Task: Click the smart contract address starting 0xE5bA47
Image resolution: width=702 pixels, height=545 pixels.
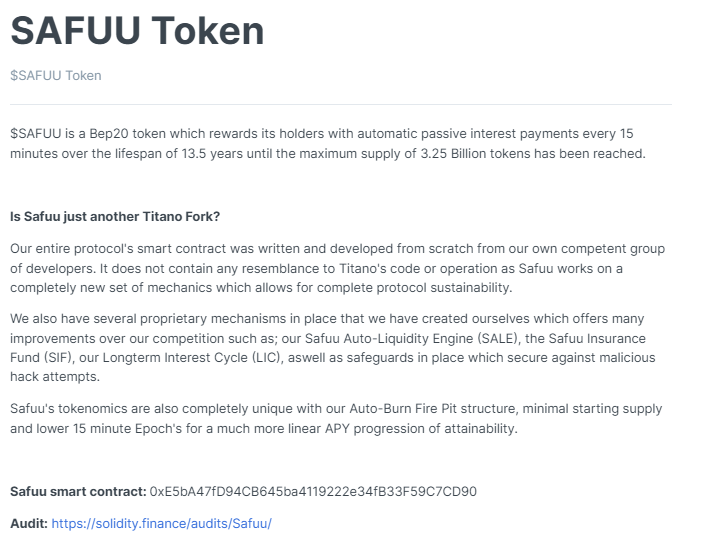Action: [x=313, y=491]
